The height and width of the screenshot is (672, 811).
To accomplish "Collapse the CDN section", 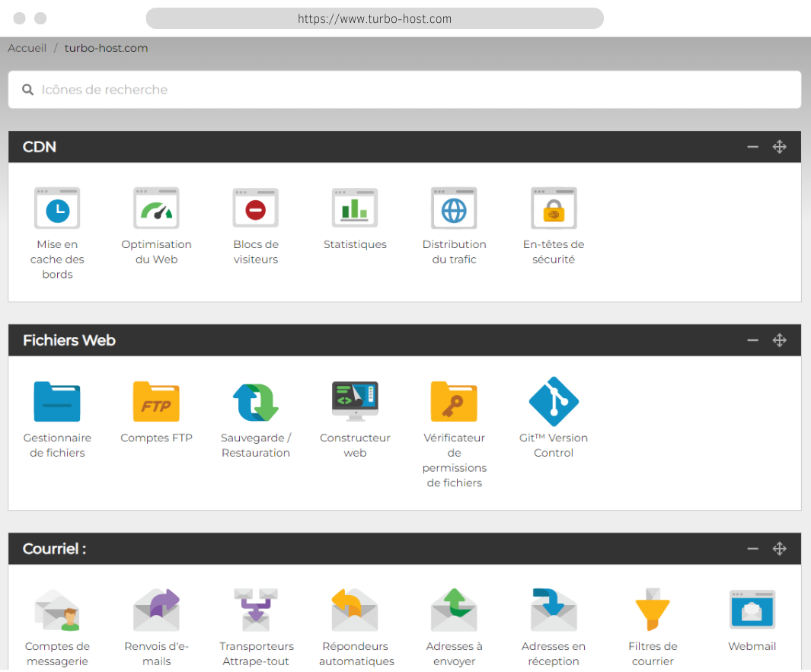I will pos(752,148).
